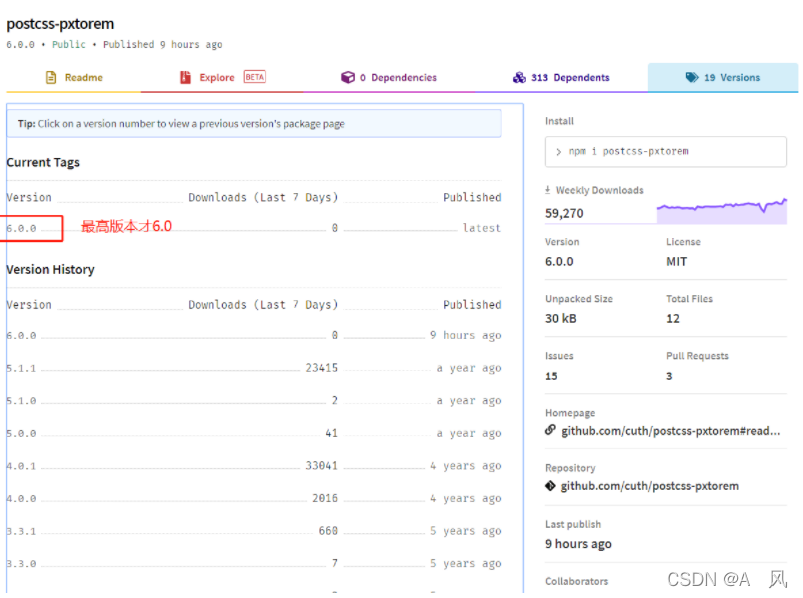Screen dimensions: 803x598
Task: Open version 5.0.0 page
Action: (22, 434)
